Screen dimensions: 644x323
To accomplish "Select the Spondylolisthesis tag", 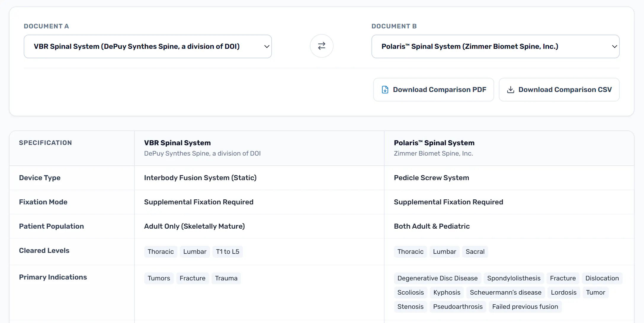I will pos(514,278).
